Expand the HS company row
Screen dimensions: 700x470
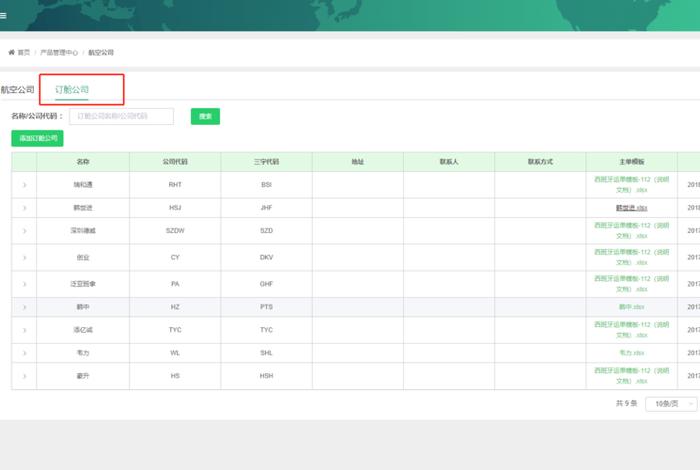[x=24, y=376]
